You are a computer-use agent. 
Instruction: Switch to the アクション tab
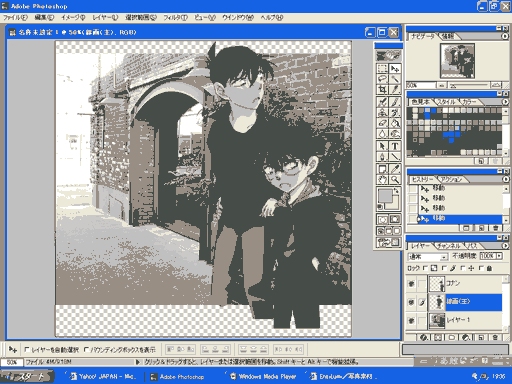[452, 180]
